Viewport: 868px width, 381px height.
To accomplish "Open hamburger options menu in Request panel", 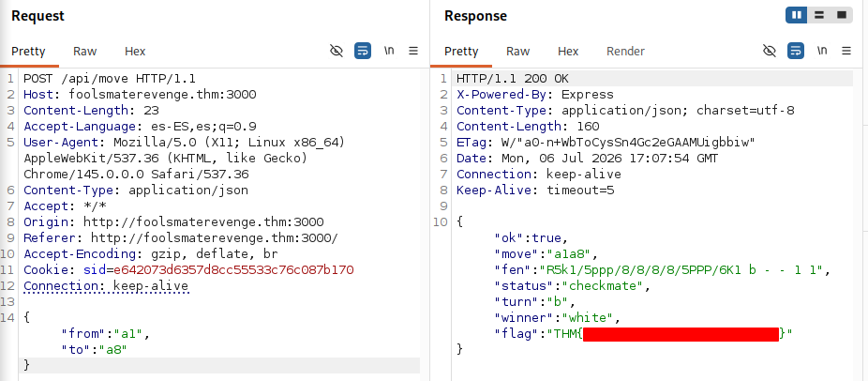I will [413, 51].
